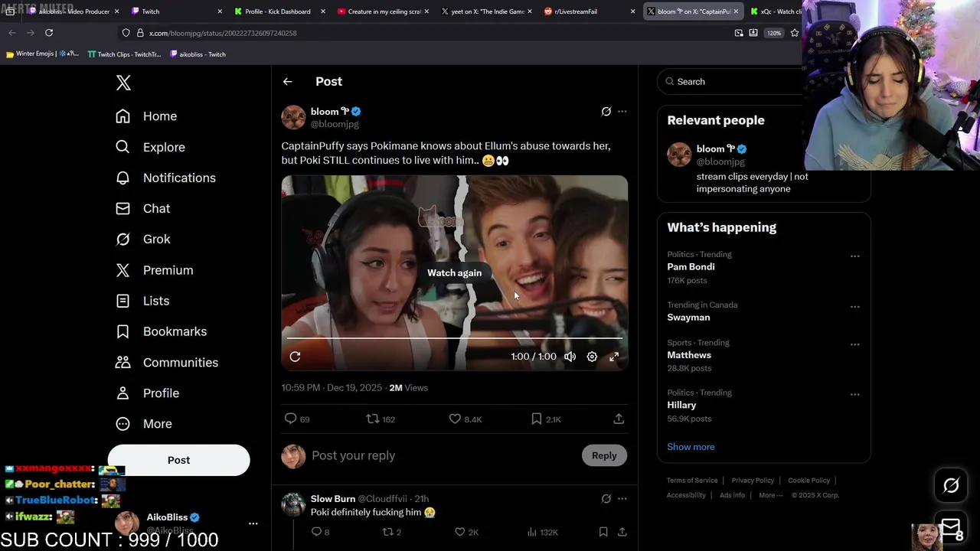Open video settings gear

point(592,357)
